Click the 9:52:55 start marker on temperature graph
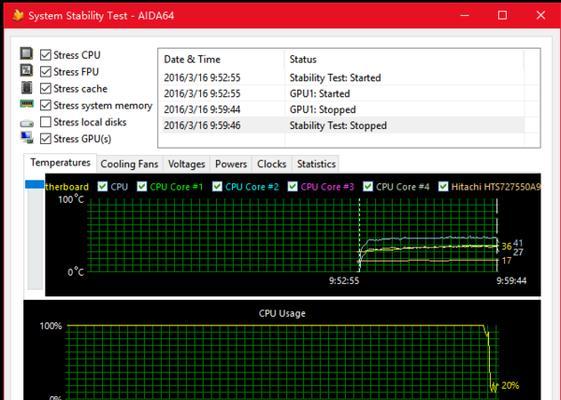Image resolution: width=561 pixels, height=400 pixels. point(344,281)
